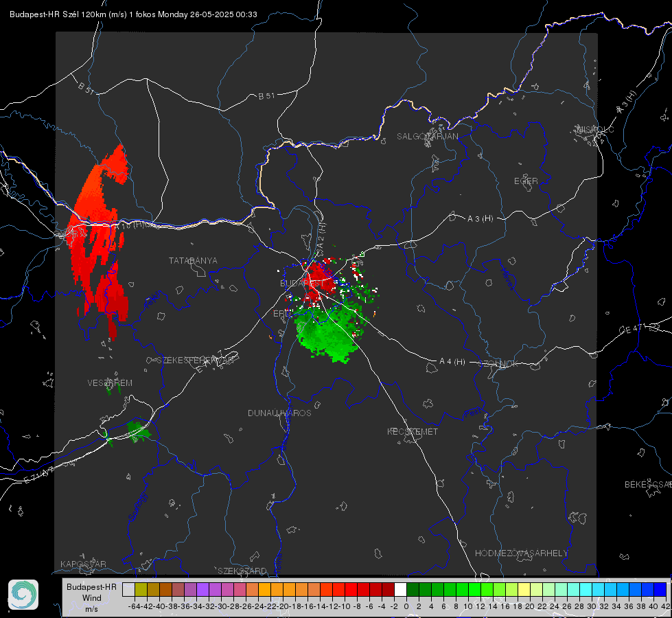Select the yellow swatch between 18 and 20
The width and height of the screenshot is (672, 618).
tap(524, 589)
